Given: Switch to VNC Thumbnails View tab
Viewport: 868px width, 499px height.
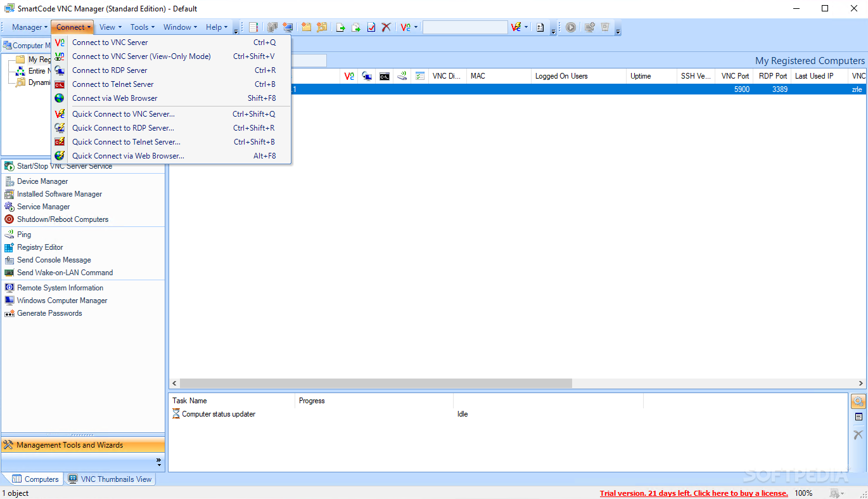Looking at the screenshot, I should [110, 479].
